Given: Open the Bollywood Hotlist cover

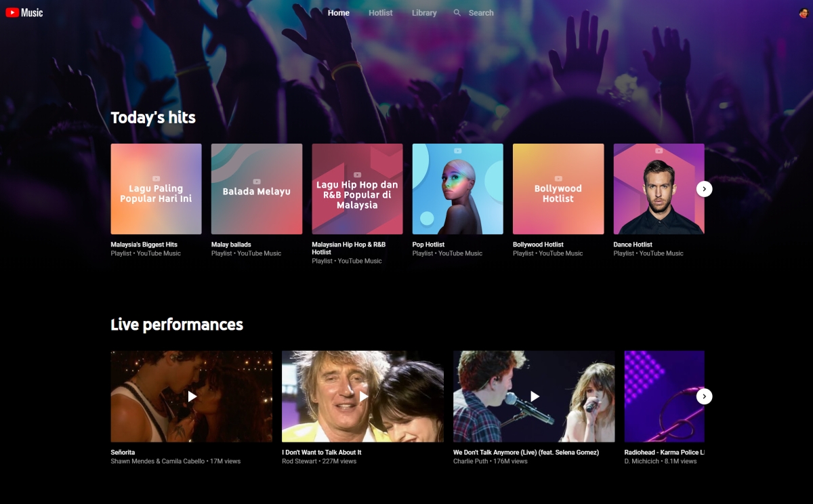Looking at the screenshot, I should [x=558, y=189].
